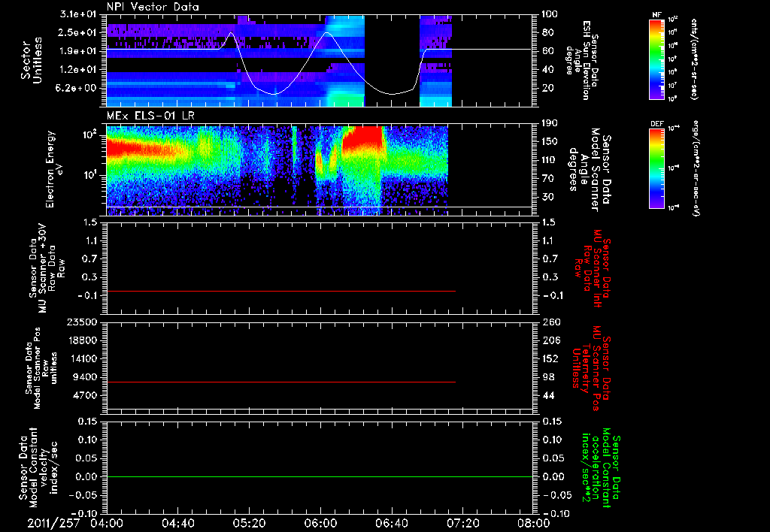
Task: Click the 07:20 time axis label
Action: click(463, 523)
